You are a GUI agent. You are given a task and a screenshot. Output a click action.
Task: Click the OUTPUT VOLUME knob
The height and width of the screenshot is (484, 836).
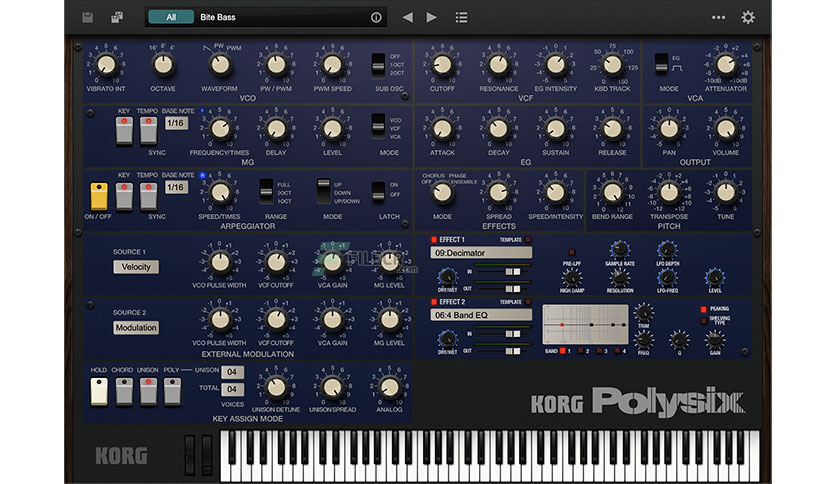(x=726, y=129)
